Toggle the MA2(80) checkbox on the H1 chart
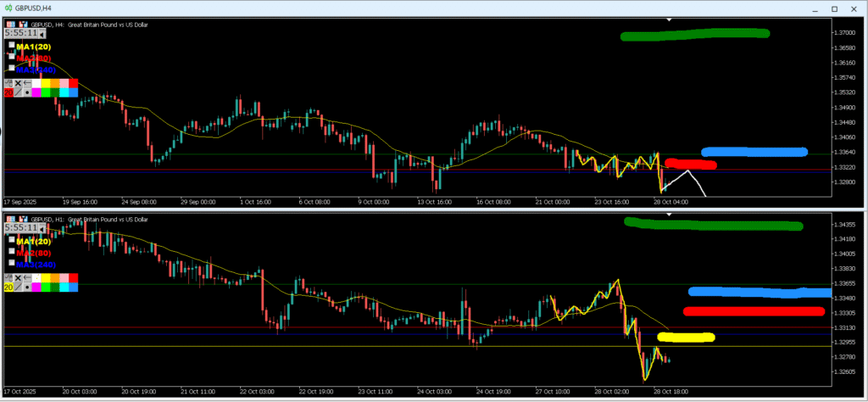 (x=11, y=252)
